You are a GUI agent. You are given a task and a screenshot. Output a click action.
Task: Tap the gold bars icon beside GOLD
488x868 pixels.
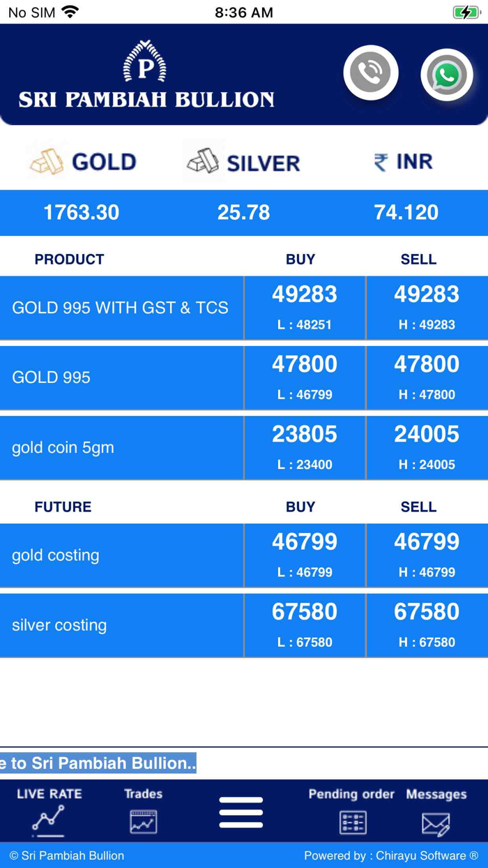point(43,161)
